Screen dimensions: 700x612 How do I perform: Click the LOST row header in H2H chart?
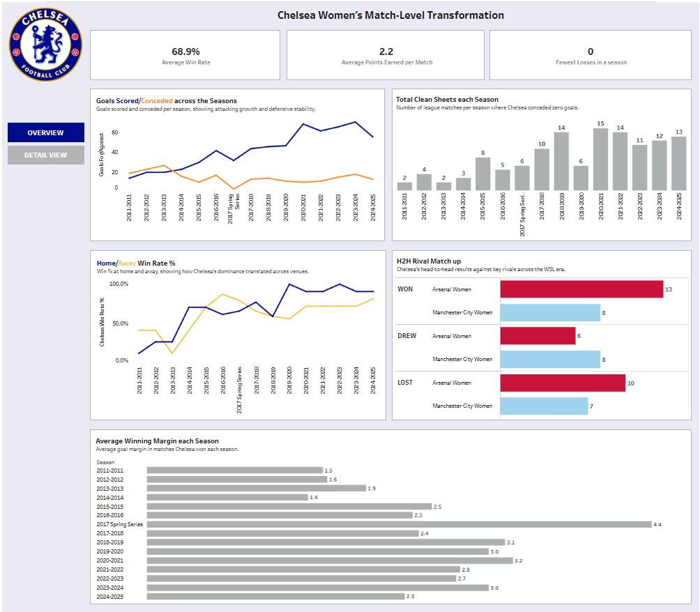[405, 383]
